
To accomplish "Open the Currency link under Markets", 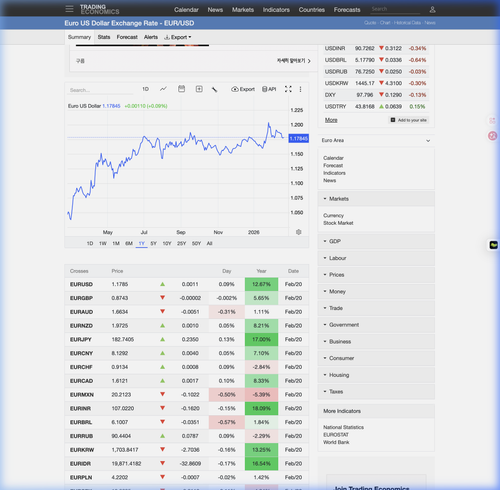I will (333, 215).
